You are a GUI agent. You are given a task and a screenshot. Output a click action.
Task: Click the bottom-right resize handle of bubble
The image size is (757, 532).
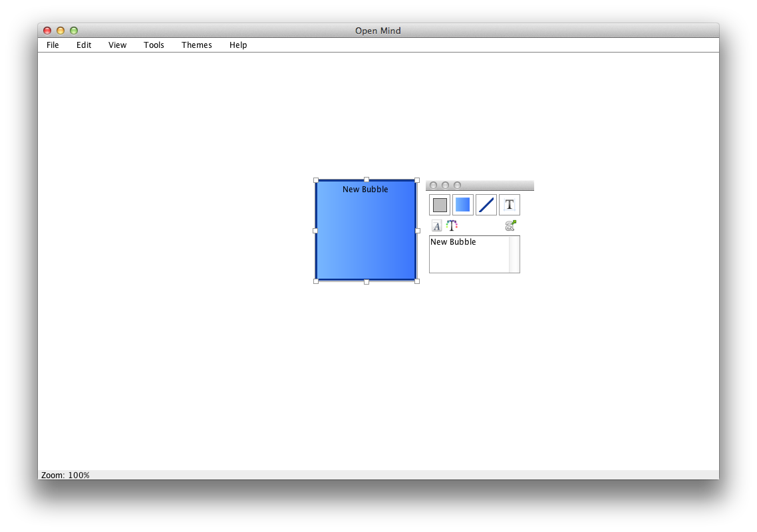tap(417, 281)
